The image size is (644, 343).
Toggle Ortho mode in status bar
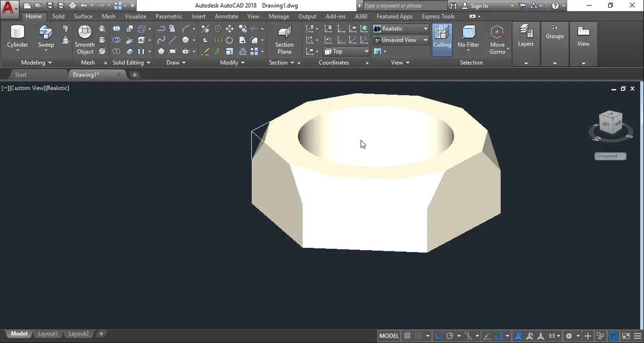point(438,336)
